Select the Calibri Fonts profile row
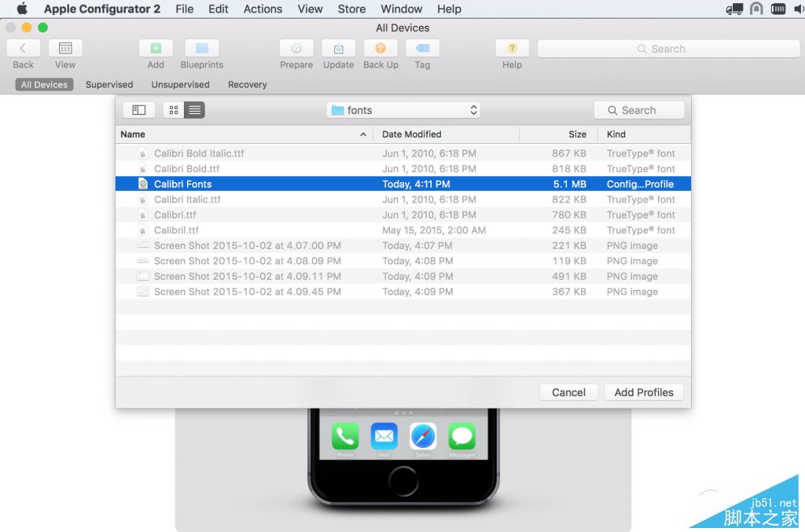The image size is (805, 532). (x=403, y=184)
